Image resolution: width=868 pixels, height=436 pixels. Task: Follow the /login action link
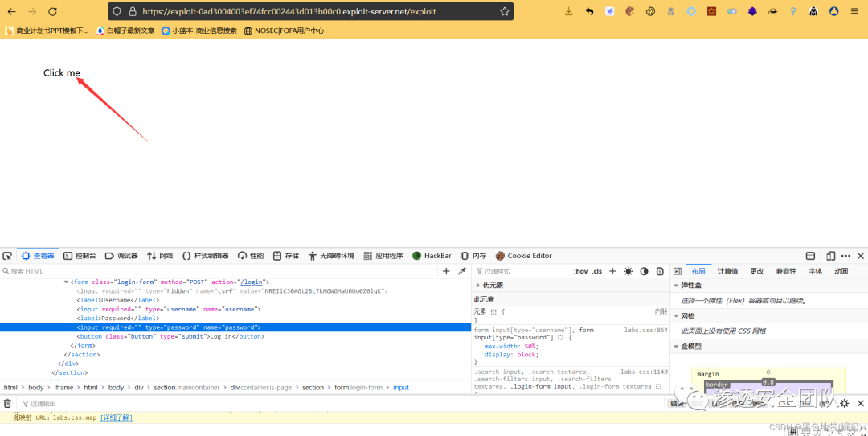(251, 282)
